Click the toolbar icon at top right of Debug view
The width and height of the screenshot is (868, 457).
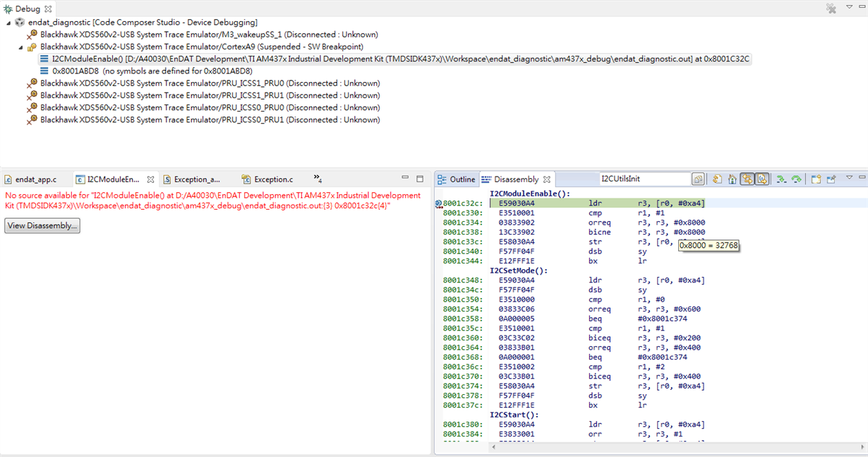831,8
